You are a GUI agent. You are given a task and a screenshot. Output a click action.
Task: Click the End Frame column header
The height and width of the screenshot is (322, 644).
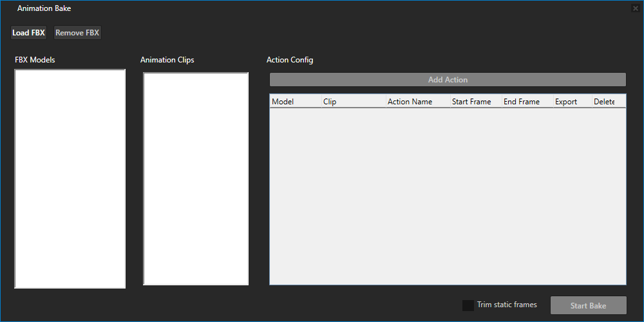(x=527, y=102)
